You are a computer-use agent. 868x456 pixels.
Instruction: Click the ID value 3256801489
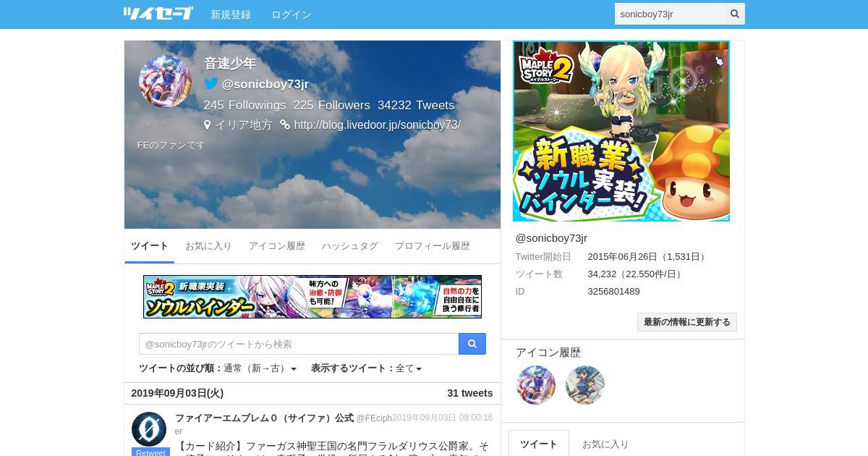click(x=613, y=291)
